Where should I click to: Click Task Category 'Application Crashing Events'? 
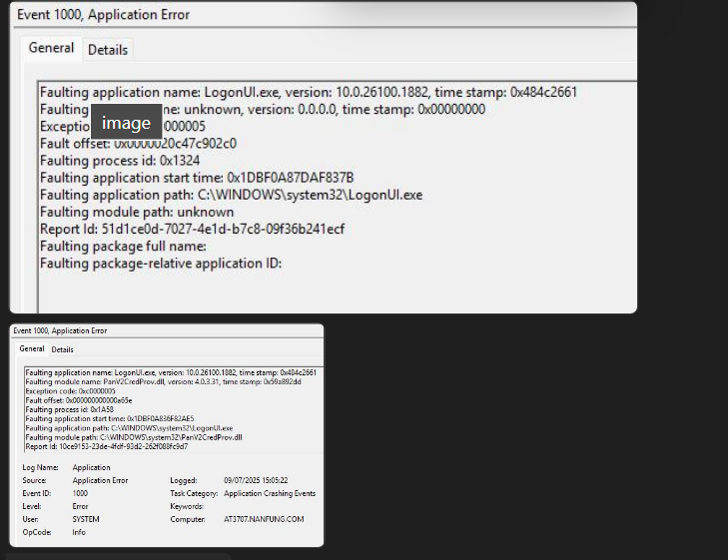click(270, 493)
